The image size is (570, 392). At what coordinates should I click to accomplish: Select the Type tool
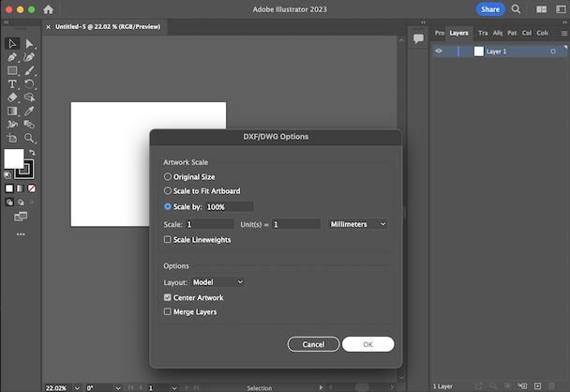click(12, 84)
